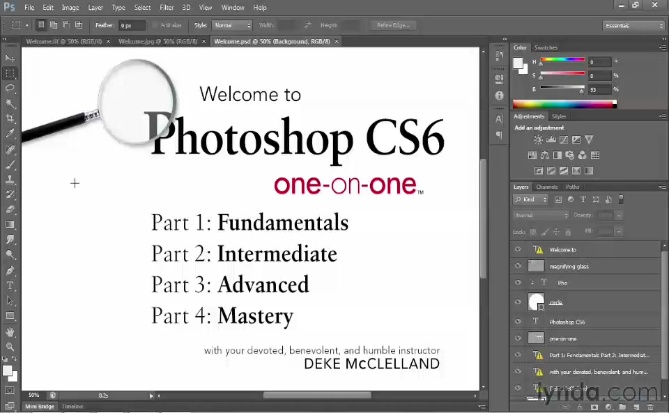This screenshot has height=413, width=669.
Task: Click the Refine Edge button
Action: point(393,25)
